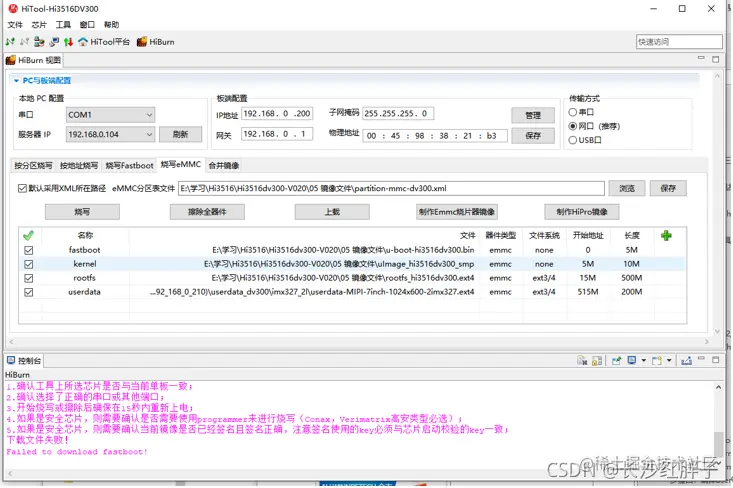The height and width of the screenshot is (488, 733).
Task: Toggle 默认采用XML所在路径 checkbox
Action: [x=22, y=188]
